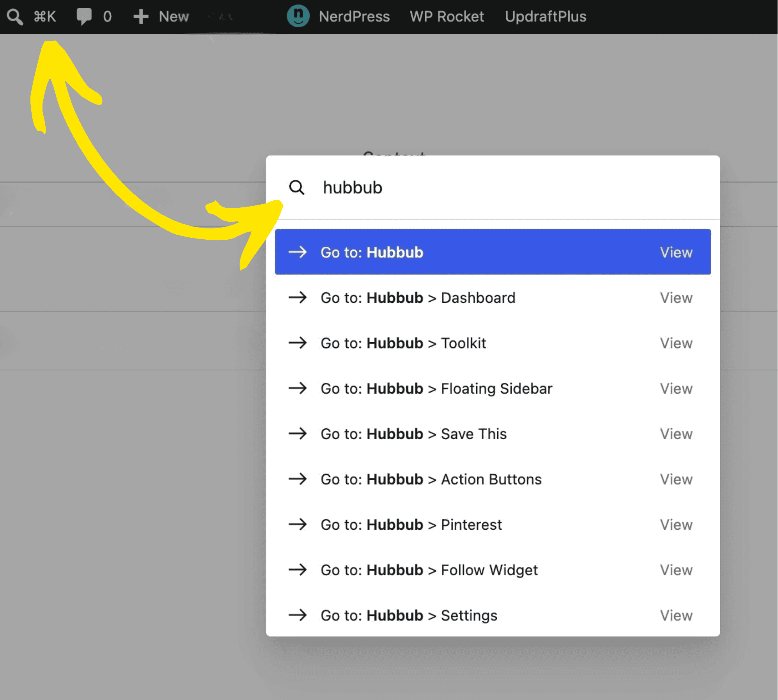
Task: Click the NerdPress logo icon
Action: 298,16
